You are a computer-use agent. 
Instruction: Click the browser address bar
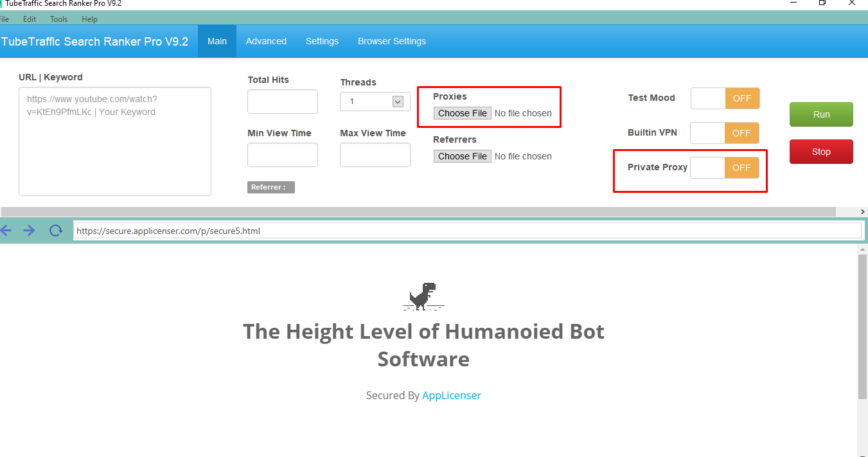pos(467,231)
